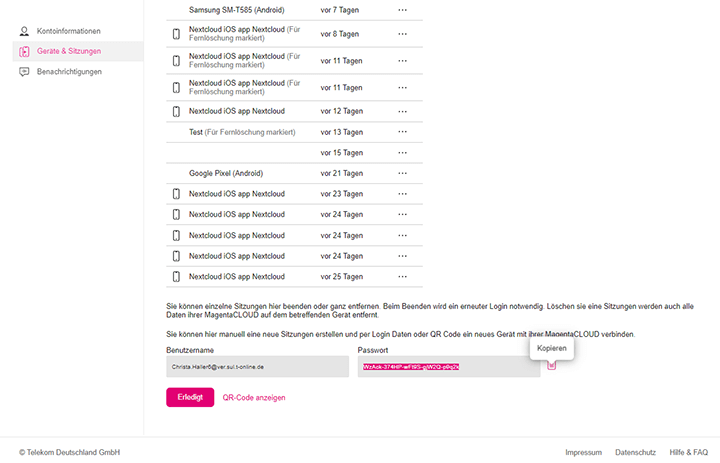Copy the password using the clipboard icon
The image size is (720, 463).
(551, 366)
